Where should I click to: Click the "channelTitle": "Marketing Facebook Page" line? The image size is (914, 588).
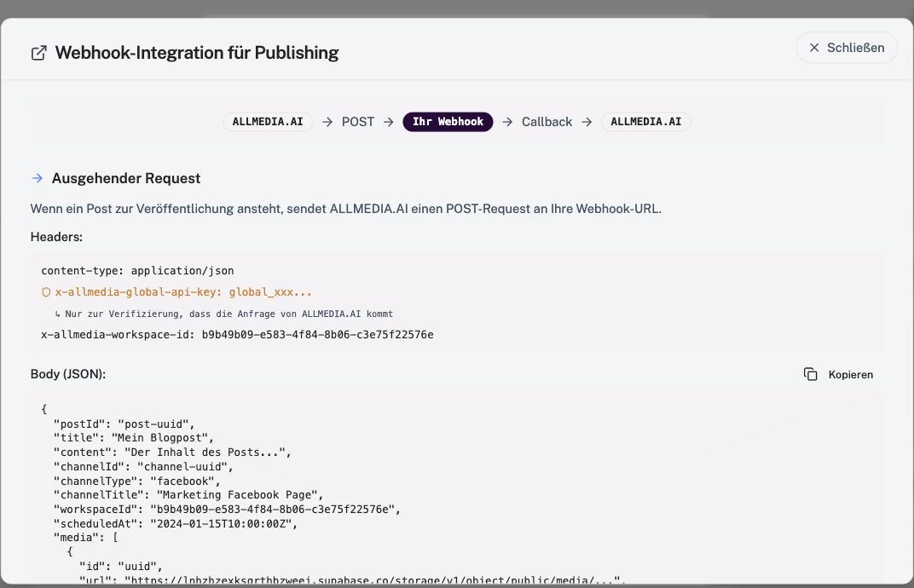point(188,495)
